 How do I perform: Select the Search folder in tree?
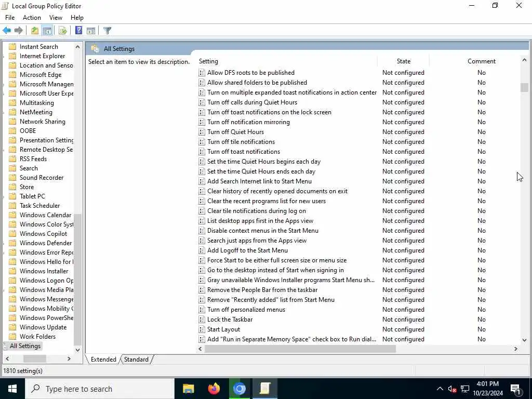(x=29, y=168)
